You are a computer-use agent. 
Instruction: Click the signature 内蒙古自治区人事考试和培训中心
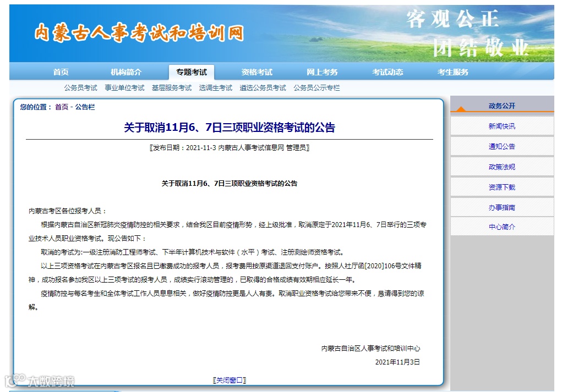click(x=370, y=349)
